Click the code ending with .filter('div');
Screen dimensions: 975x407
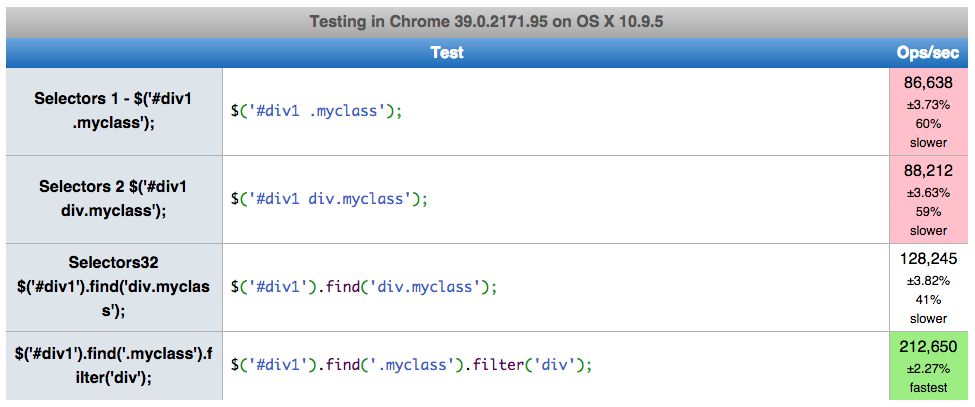click(x=411, y=365)
